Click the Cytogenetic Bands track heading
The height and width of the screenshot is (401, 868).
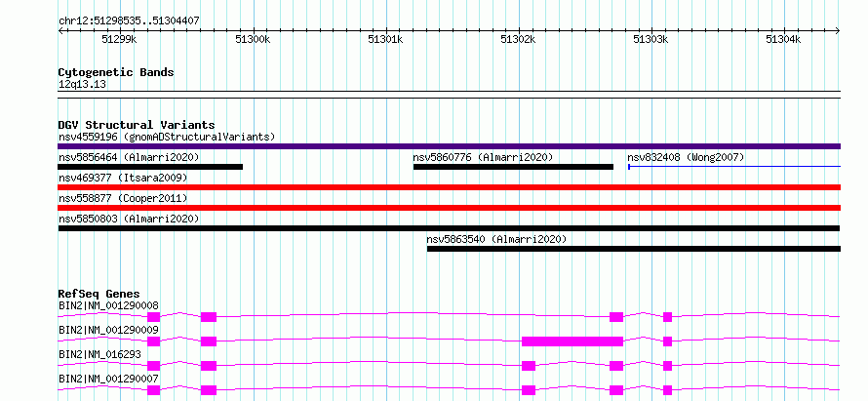click(116, 72)
